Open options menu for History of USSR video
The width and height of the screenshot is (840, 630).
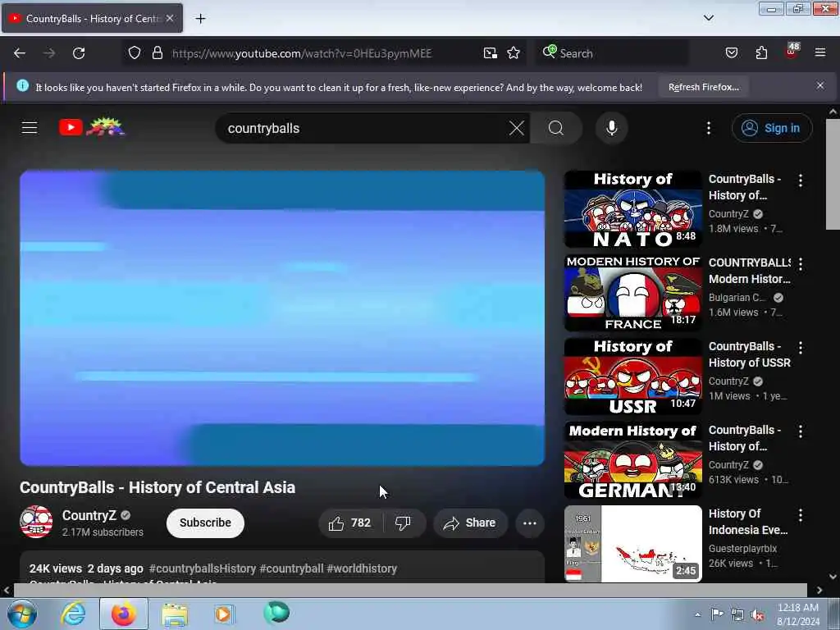[801, 348]
